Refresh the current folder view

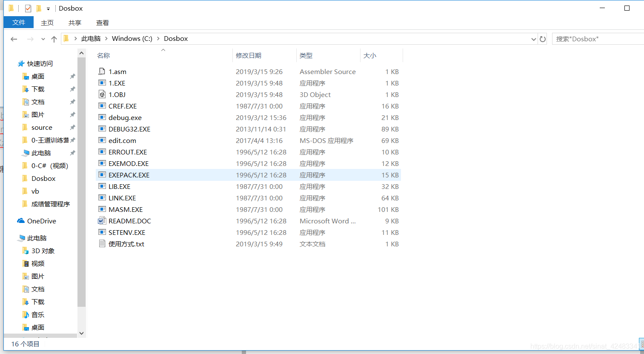[x=543, y=39]
